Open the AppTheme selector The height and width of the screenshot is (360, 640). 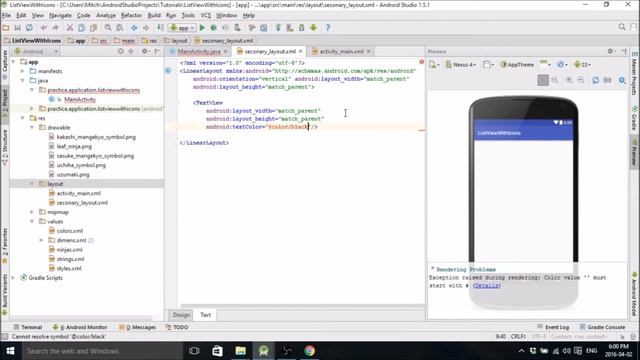(517, 64)
